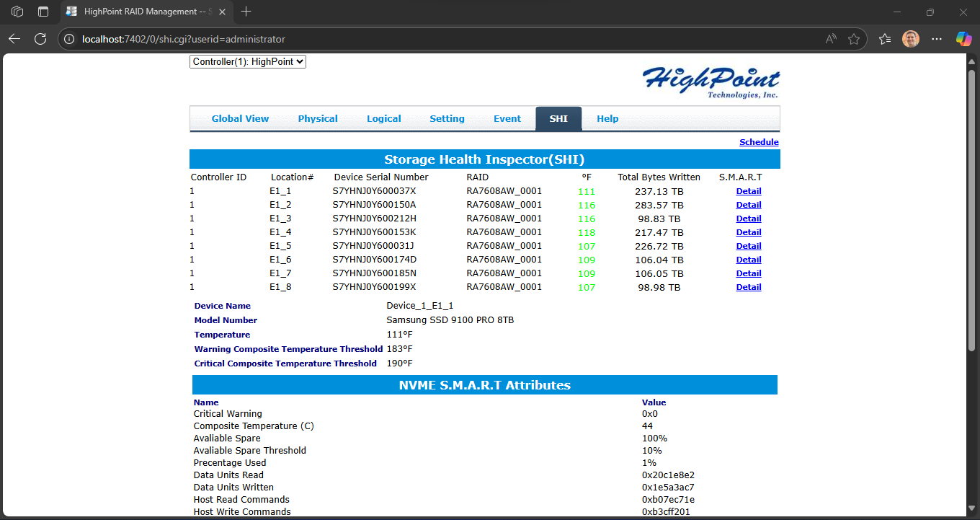The image size is (980, 520).
Task: Click the Favorites star in the address bar
Action: [x=855, y=39]
